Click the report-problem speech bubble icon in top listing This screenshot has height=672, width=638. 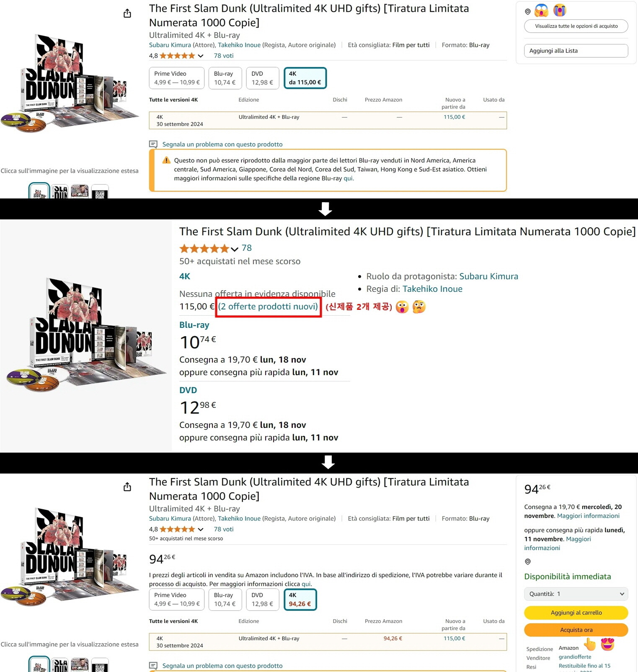[x=153, y=144]
